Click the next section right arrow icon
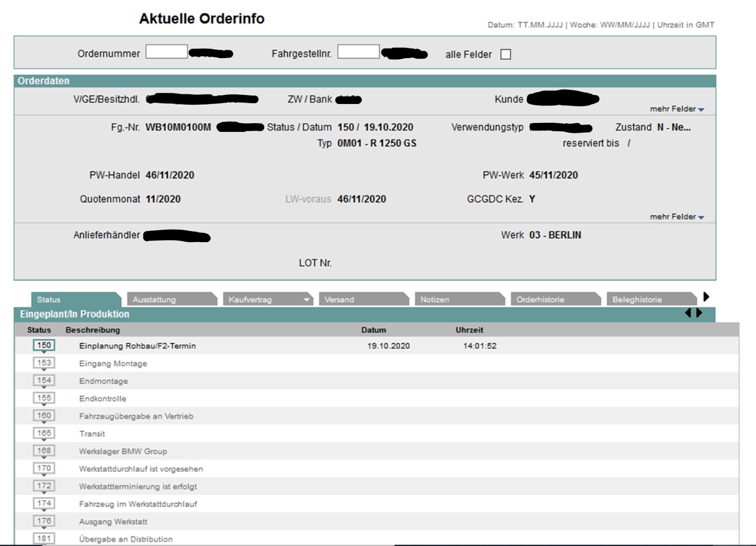 point(699,313)
